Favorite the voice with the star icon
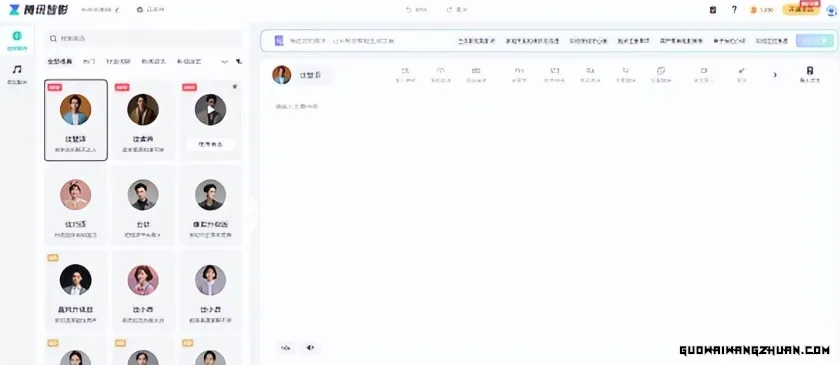 (x=235, y=86)
